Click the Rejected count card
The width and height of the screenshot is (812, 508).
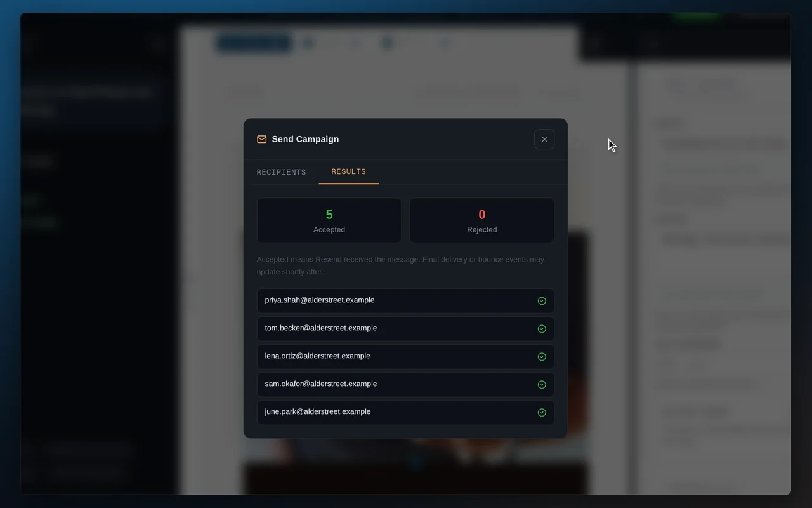pos(482,220)
